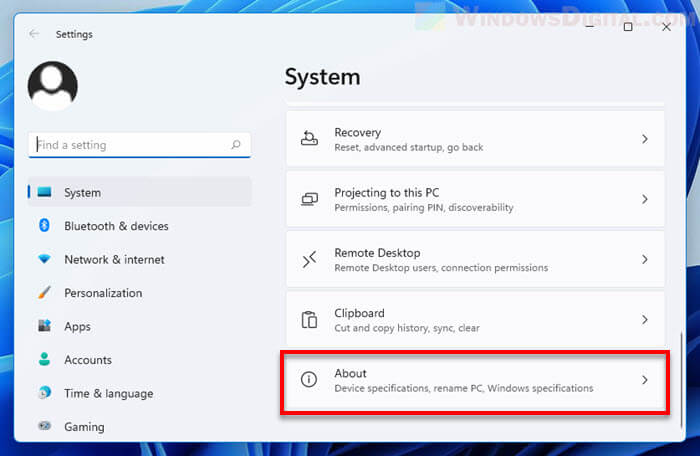Open Projecting to this PC settings
This screenshot has width=700, height=456.
point(475,199)
